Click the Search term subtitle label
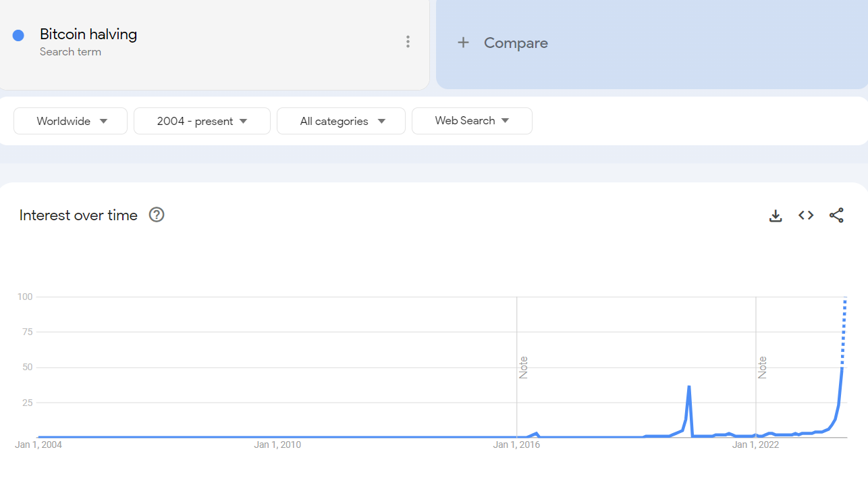868x481 pixels. [70, 52]
